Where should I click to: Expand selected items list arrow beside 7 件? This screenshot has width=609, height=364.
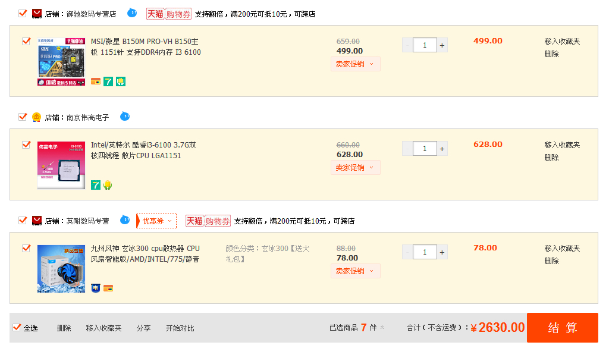point(382,328)
